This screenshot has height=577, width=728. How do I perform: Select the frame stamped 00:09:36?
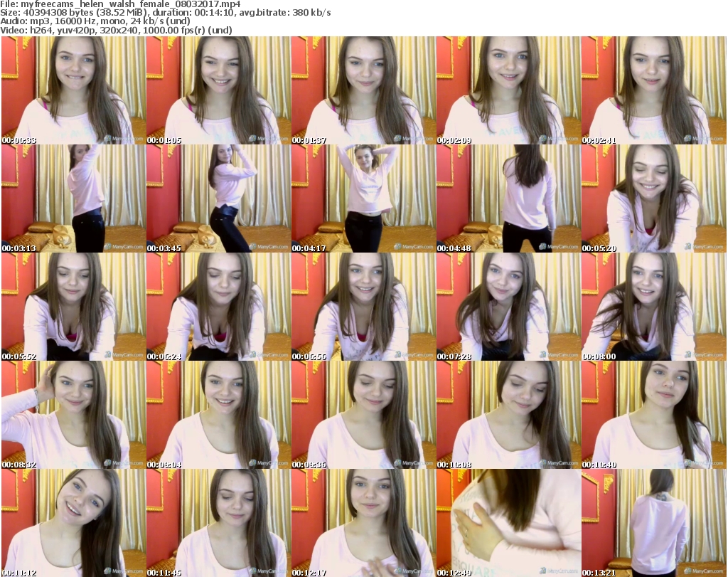coord(363,415)
